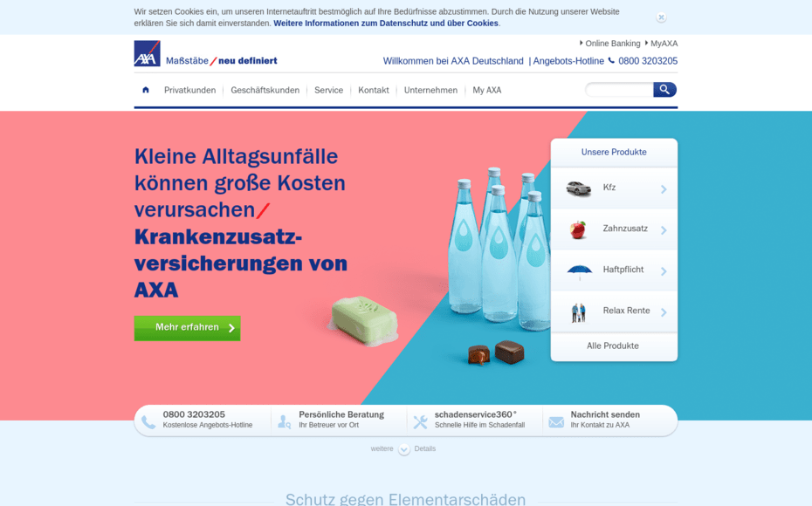Open the Online Banking arrow link
Viewport: 812px width, 506px height.
pos(609,43)
